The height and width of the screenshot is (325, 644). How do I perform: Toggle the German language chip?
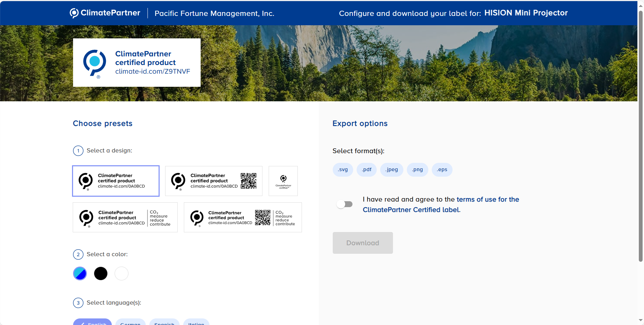pos(131,322)
